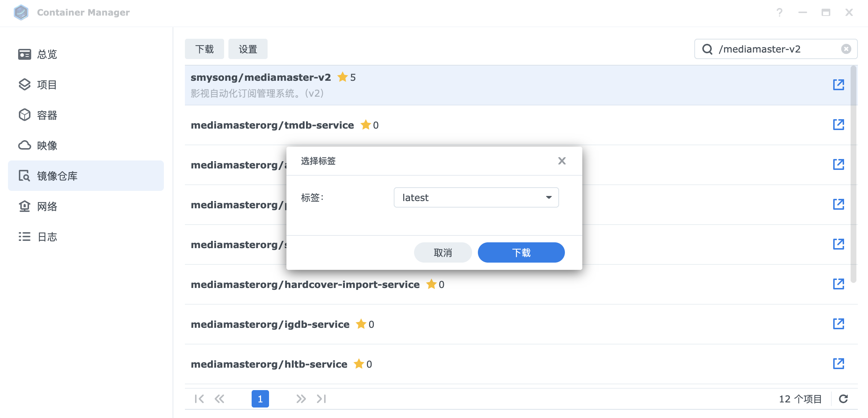Open the 日志 log section
The width and height of the screenshot is (868, 418).
[47, 237]
